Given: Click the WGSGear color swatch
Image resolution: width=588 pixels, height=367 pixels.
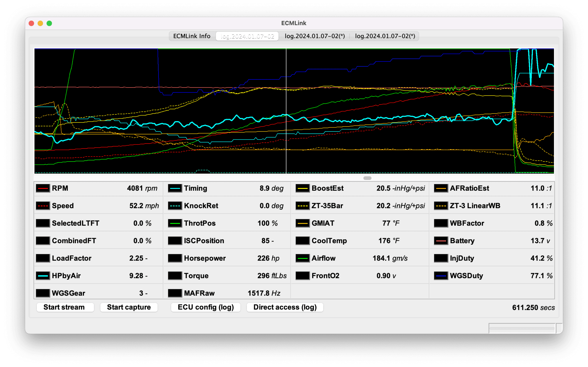Looking at the screenshot, I should (x=43, y=293).
